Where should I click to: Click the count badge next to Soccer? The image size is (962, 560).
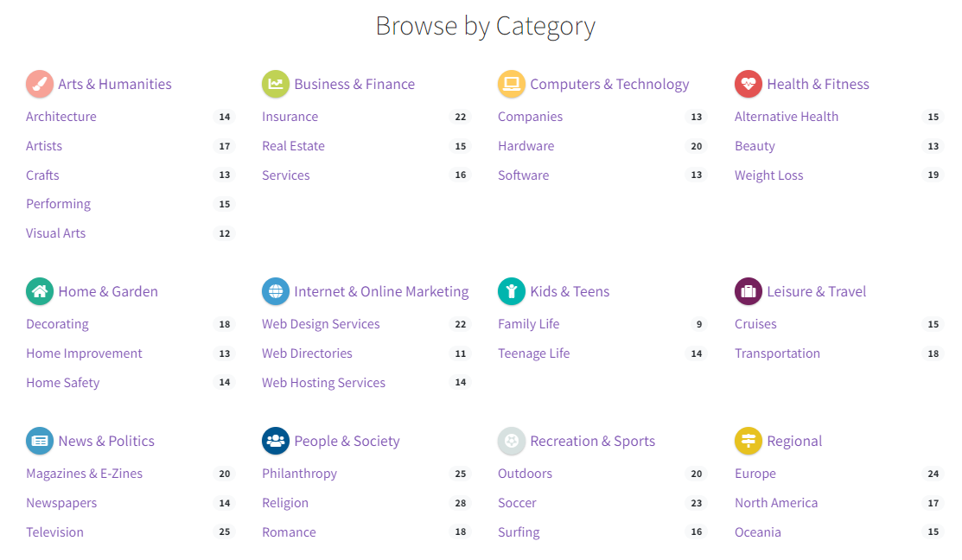[x=697, y=502]
